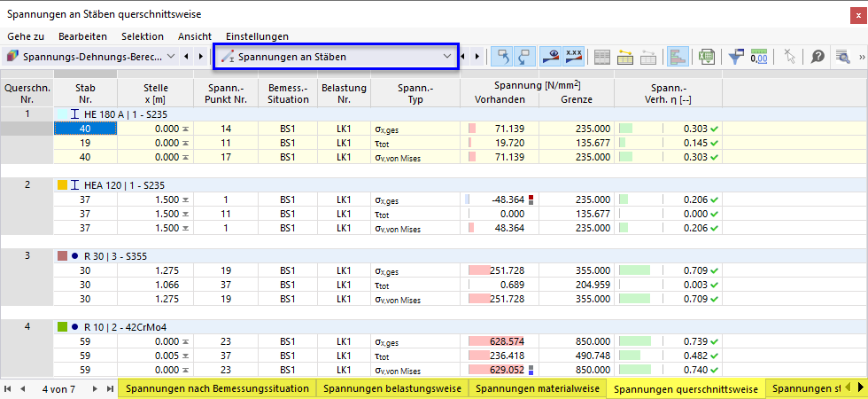The height and width of the screenshot is (399, 868).
Task: Select highlighted Stab Nr. cell 40
Action: pyautogui.click(x=85, y=129)
